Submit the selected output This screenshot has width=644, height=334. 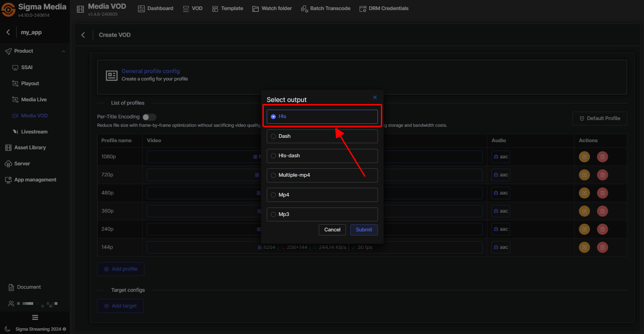coord(364,230)
